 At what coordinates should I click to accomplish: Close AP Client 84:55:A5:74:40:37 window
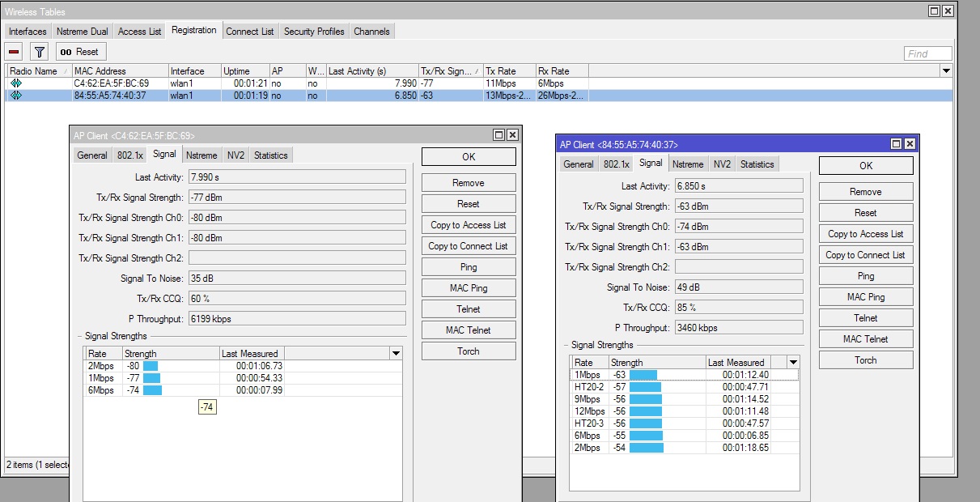coord(910,143)
